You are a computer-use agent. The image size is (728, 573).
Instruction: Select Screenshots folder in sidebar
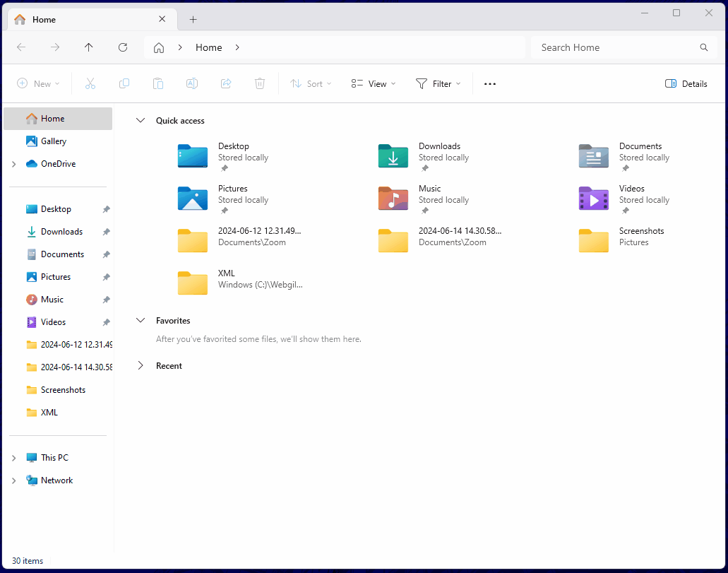pyautogui.click(x=63, y=390)
